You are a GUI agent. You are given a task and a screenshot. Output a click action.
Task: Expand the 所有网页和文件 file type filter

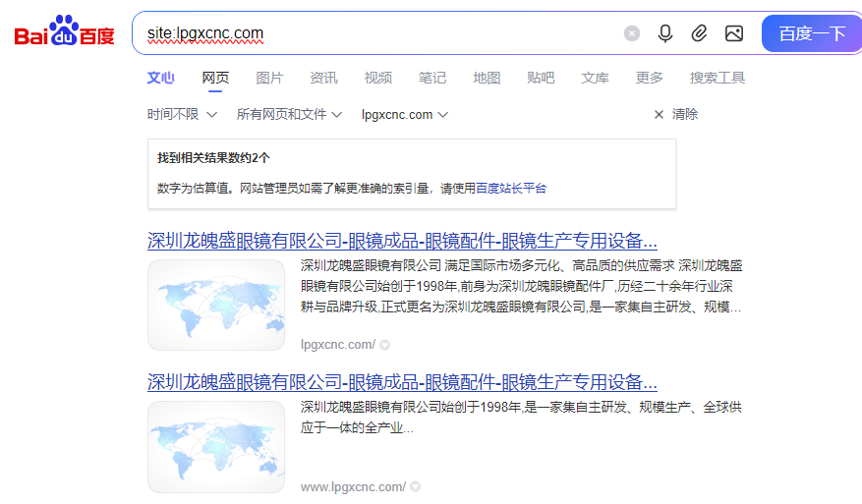point(289,114)
